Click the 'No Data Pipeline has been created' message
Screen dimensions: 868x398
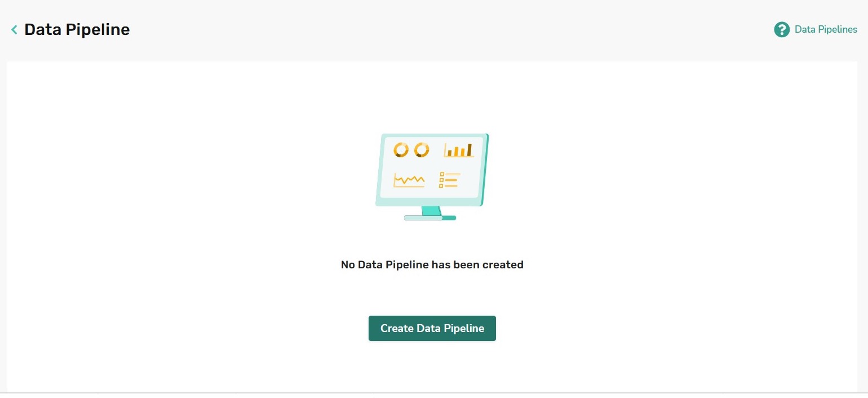(x=432, y=264)
